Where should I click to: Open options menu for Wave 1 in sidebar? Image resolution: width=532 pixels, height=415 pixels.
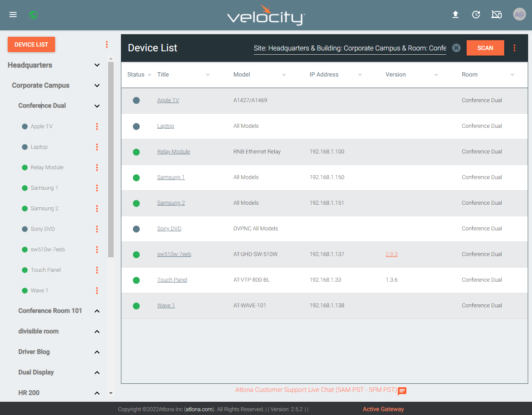pyautogui.click(x=97, y=291)
